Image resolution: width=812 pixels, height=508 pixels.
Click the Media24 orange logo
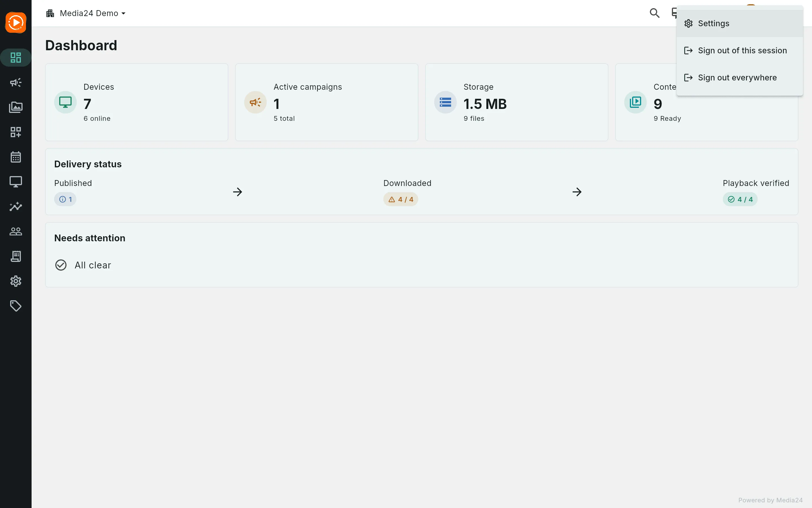[16, 23]
